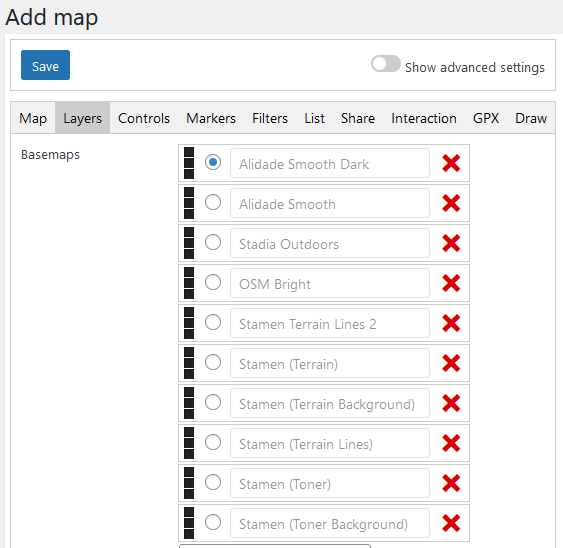Image resolution: width=563 pixels, height=548 pixels.
Task: Open the Controls tab
Action: coord(144,118)
